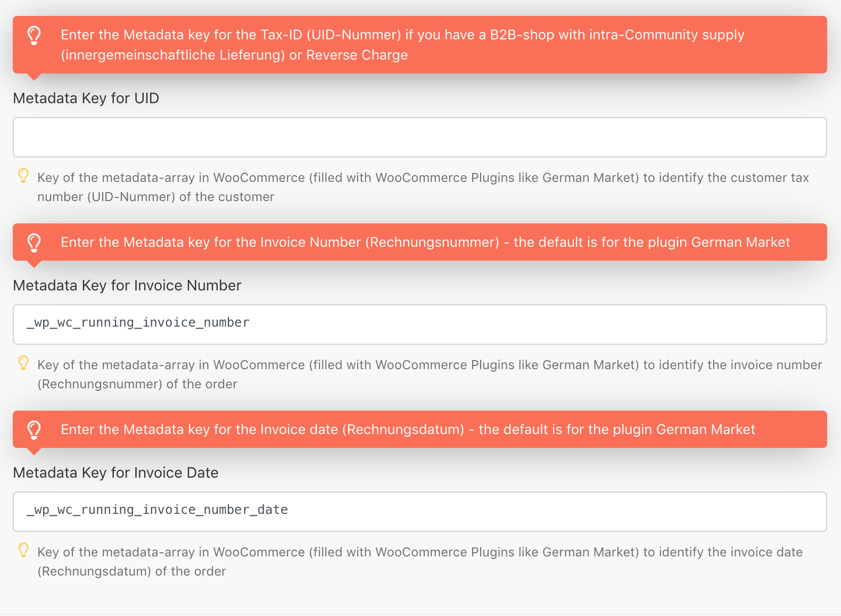Click the pointer arrow beneath the Invoice date banner
841x616 pixels.
tap(34, 451)
